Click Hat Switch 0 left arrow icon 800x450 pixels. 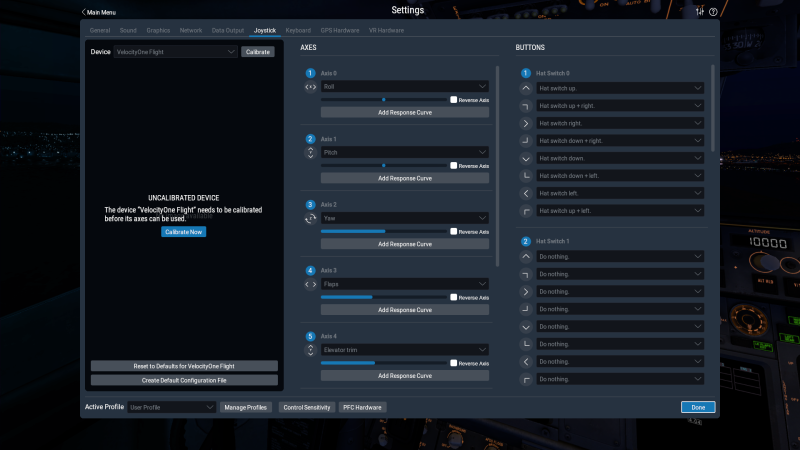(x=526, y=193)
